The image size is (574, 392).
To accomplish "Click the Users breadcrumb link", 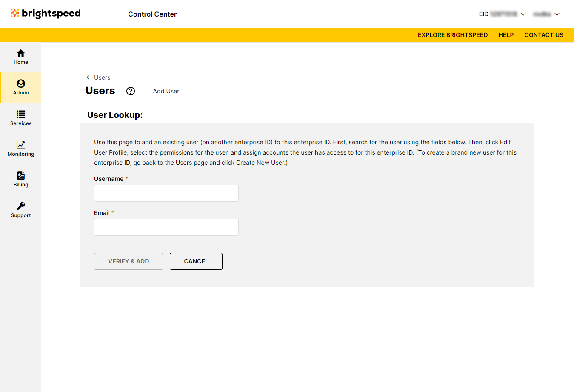I will 102,77.
